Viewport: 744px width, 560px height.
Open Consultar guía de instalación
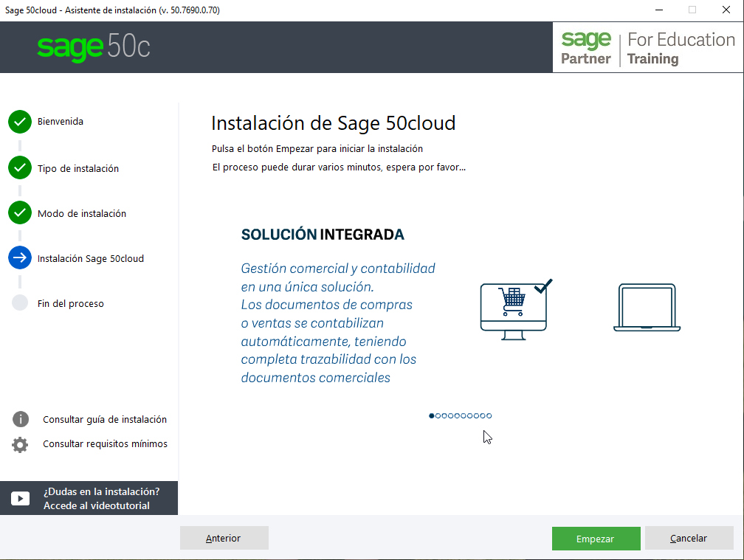[x=105, y=420]
